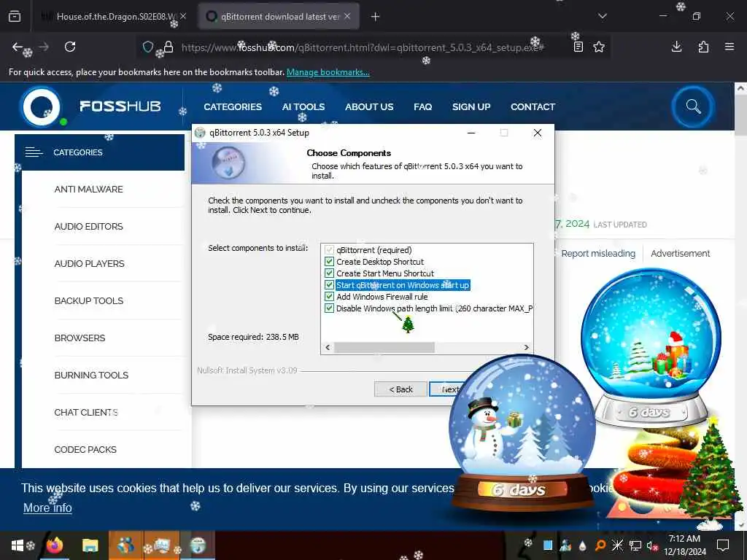The width and height of the screenshot is (747, 560).
Task: Click the Manage bookmarks link
Action: click(x=328, y=72)
